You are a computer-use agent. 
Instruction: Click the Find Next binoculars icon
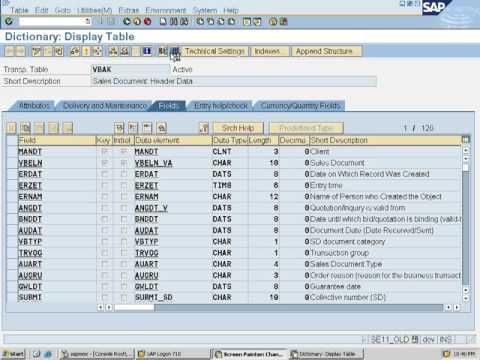(184, 22)
